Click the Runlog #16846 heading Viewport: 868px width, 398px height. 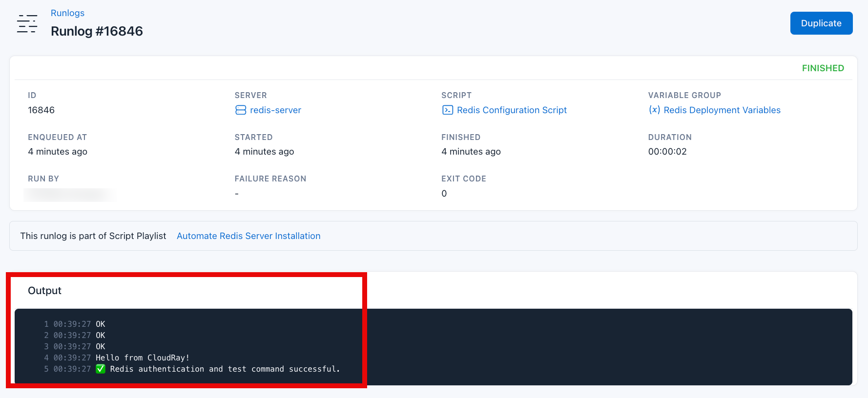tap(97, 31)
